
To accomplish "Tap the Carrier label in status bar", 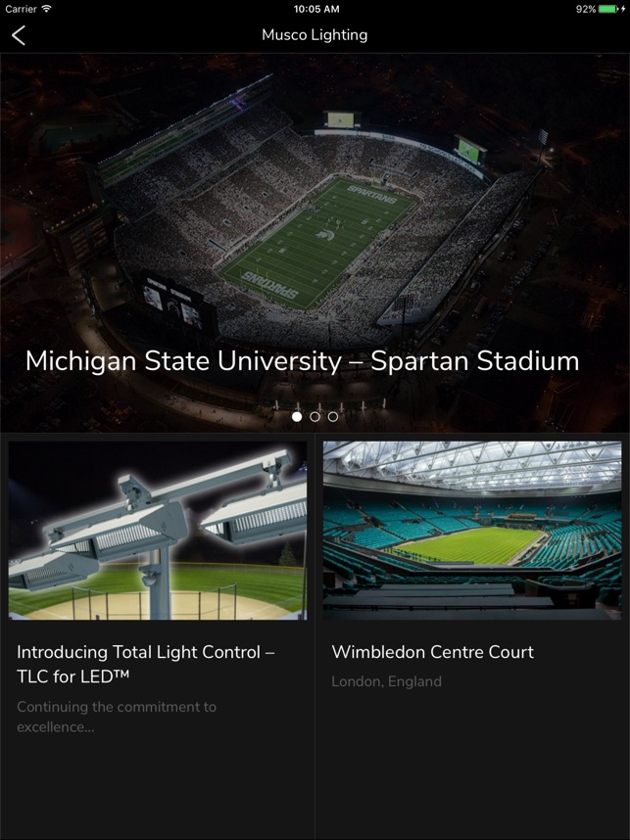I will [x=21, y=9].
